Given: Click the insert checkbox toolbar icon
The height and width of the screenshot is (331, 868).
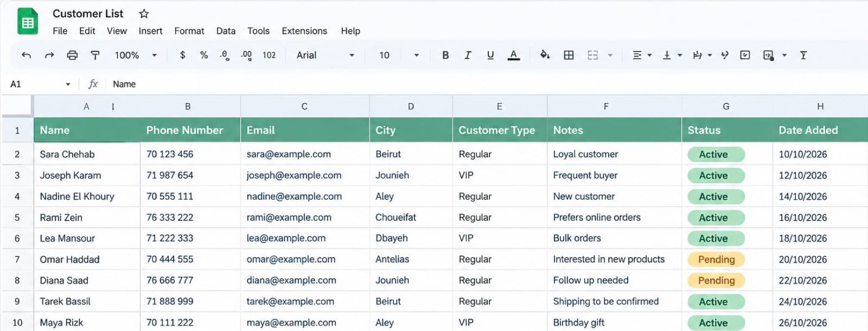Looking at the screenshot, I should 745,55.
